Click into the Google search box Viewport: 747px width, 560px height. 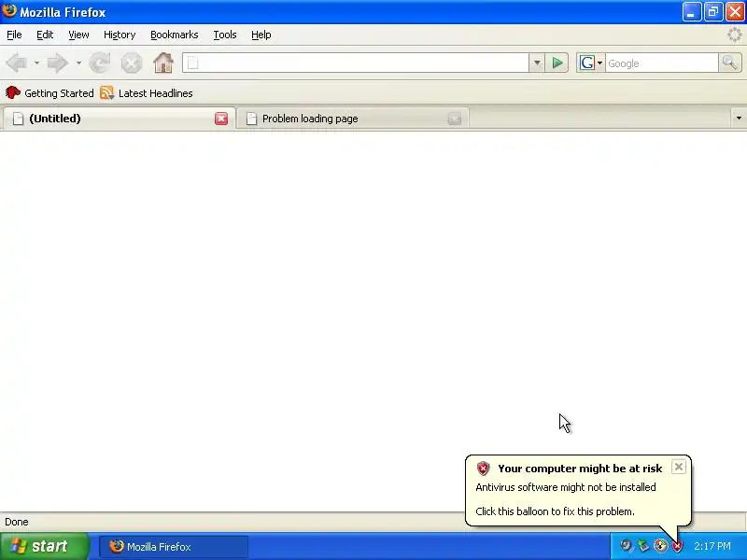661,63
